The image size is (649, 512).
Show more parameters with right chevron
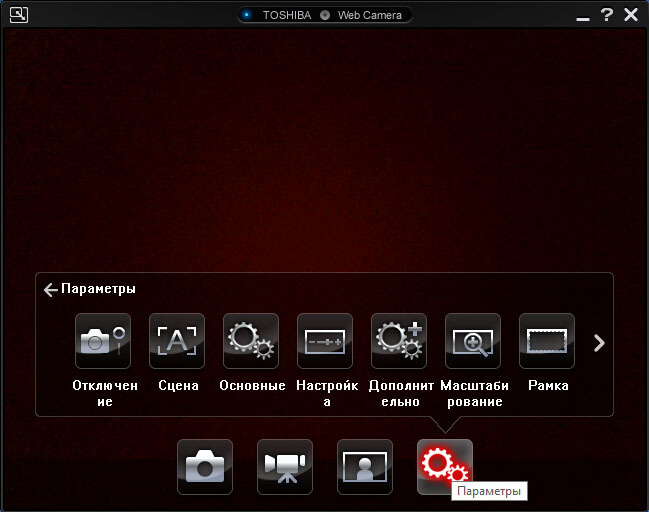pos(599,343)
